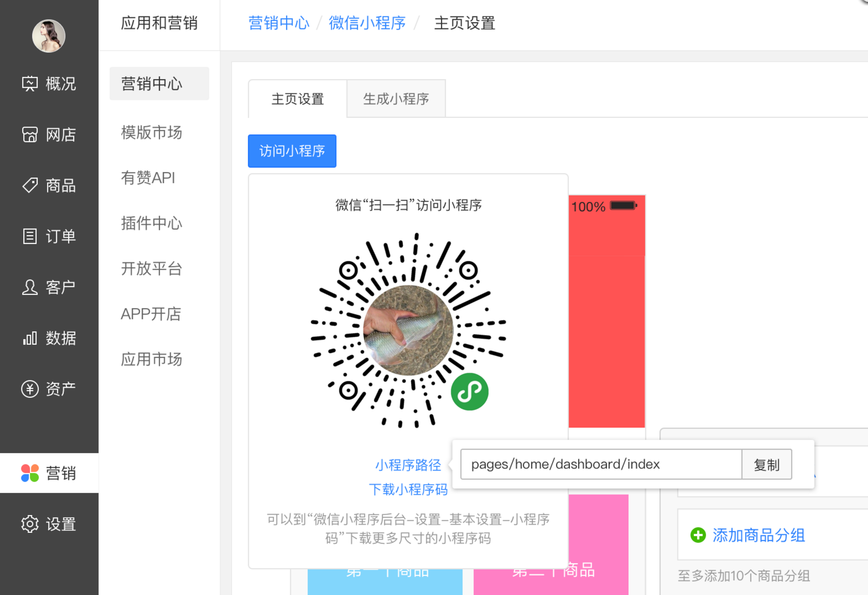Click the 商品 price tag icon

coord(30,186)
